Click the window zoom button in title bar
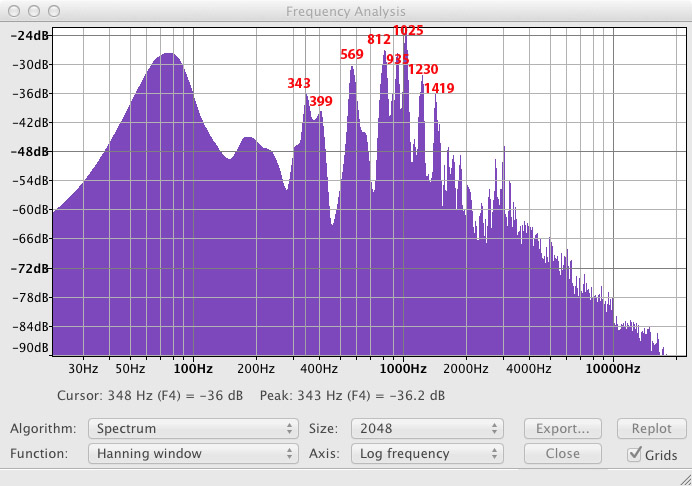This screenshot has height=486, width=692. (54, 11)
